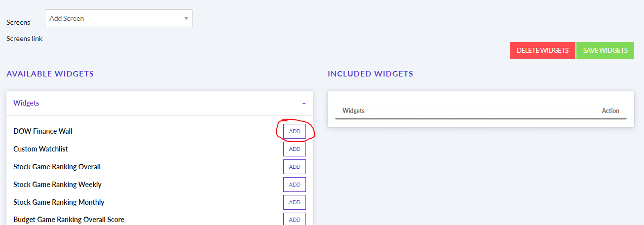Open the Add Screen dropdown

point(118,18)
